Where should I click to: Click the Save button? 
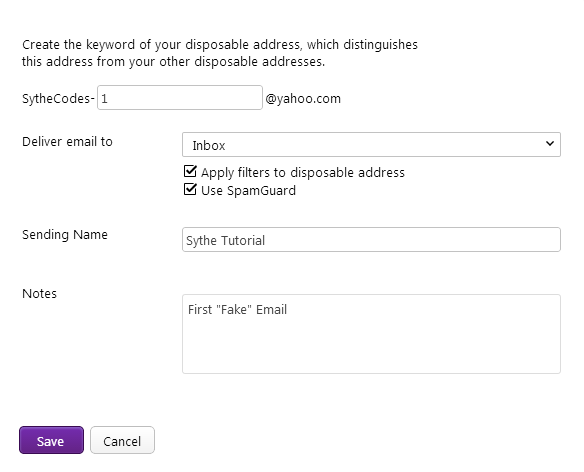[51, 440]
